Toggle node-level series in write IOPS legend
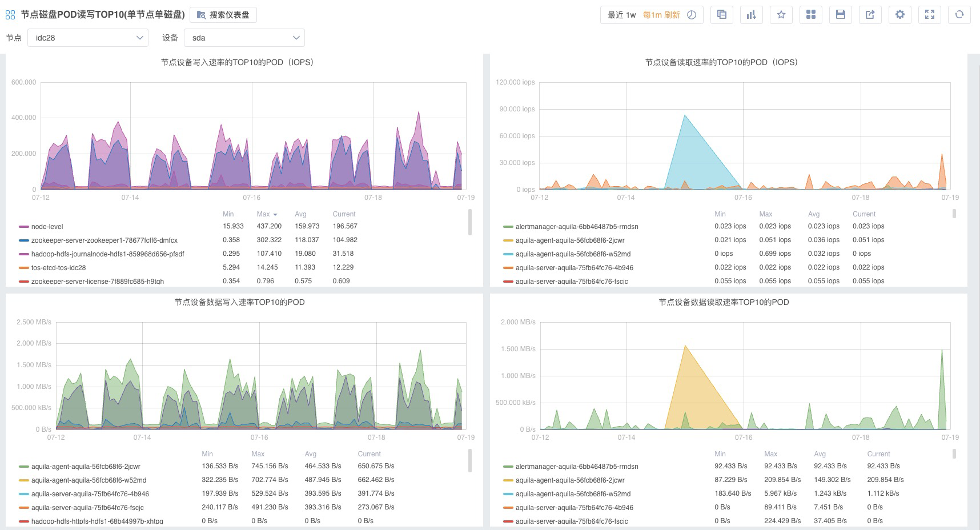This screenshot has height=530, width=980. click(x=47, y=227)
